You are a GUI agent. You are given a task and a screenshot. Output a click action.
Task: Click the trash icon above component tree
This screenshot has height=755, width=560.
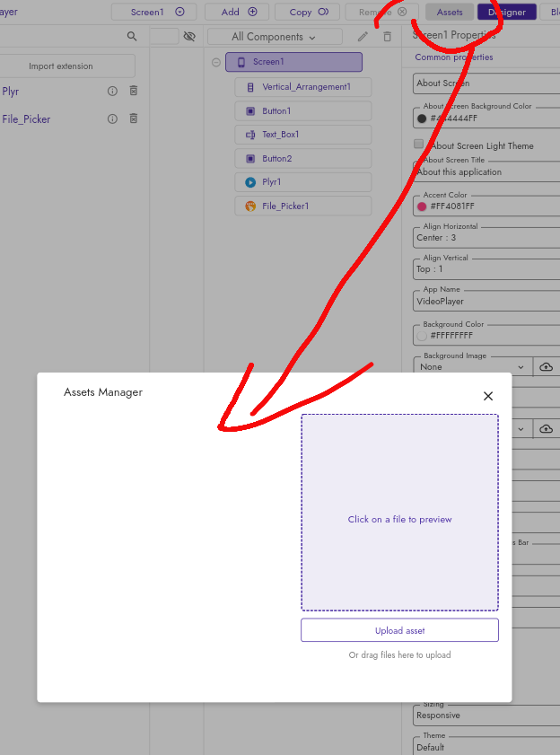[x=388, y=37]
